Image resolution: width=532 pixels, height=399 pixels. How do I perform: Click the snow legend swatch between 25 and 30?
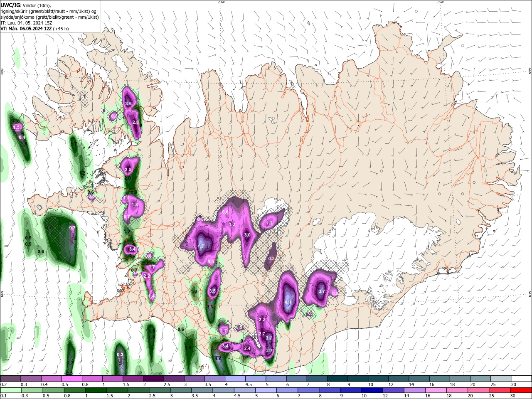(x=501, y=379)
